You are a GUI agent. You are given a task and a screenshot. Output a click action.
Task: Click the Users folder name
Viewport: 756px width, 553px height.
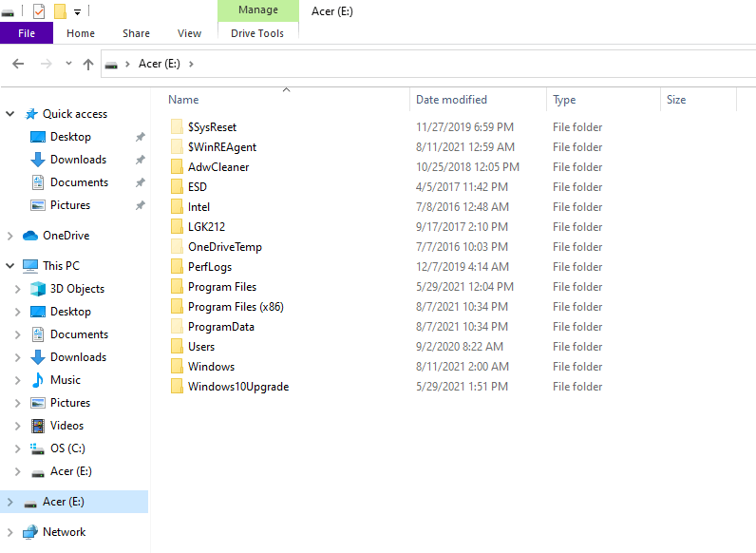(201, 347)
